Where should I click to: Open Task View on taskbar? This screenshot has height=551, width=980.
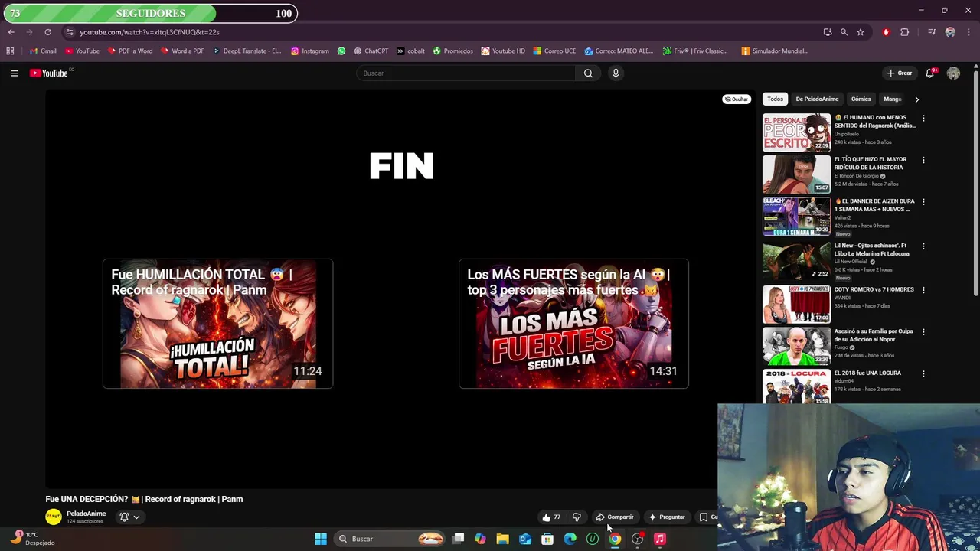pyautogui.click(x=458, y=539)
